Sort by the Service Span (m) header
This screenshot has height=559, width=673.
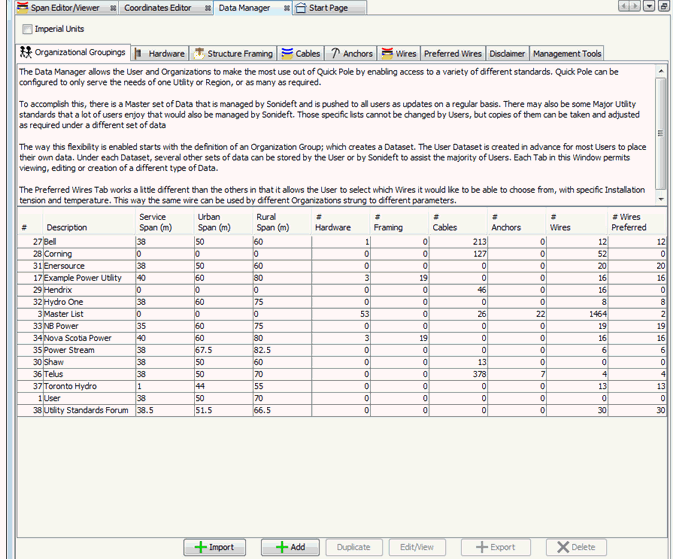(165, 222)
